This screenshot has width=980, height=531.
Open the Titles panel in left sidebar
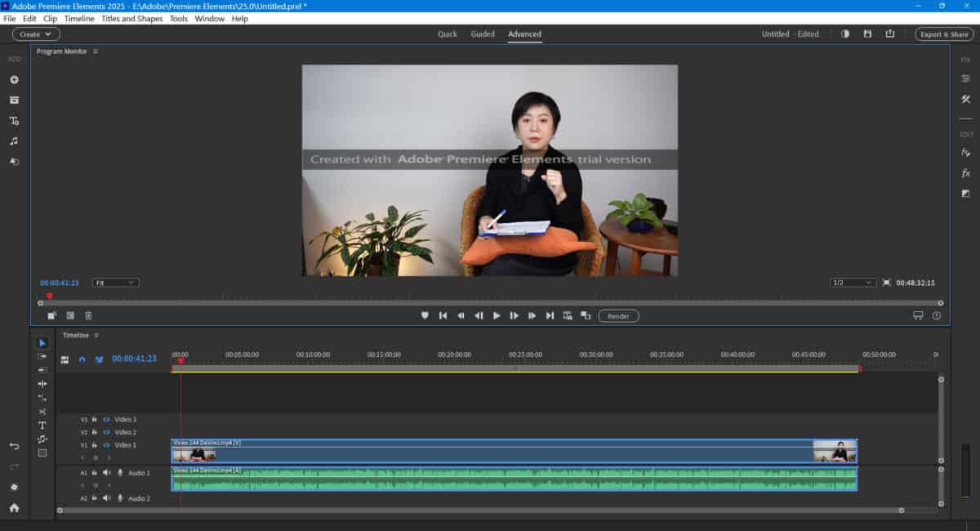click(x=14, y=120)
